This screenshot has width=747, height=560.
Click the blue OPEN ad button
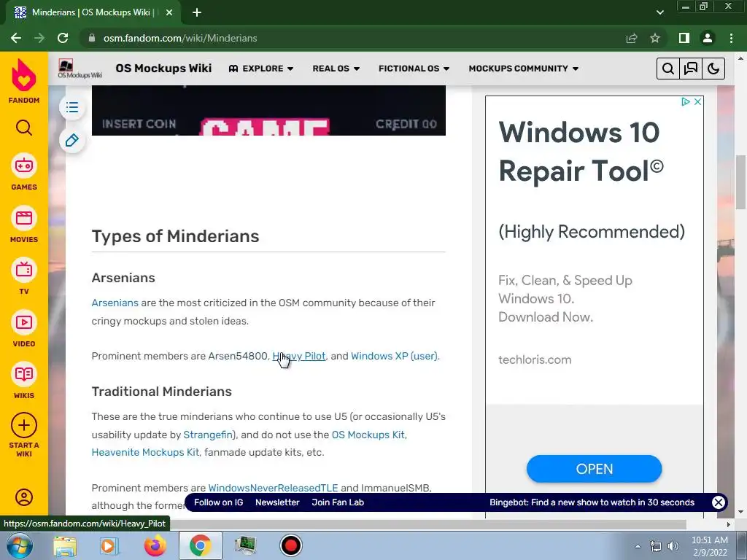coord(594,469)
